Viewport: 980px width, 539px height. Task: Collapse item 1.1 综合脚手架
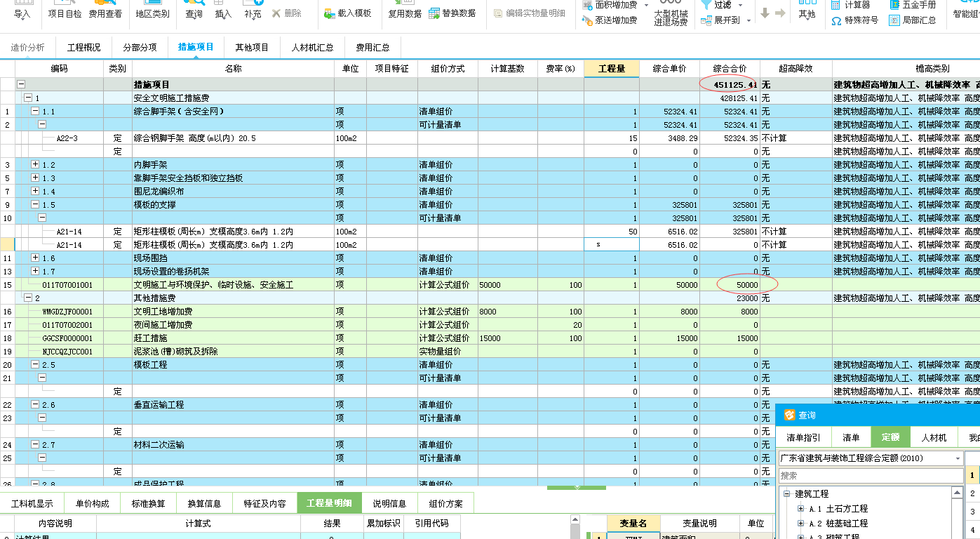pyautogui.click(x=35, y=111)
